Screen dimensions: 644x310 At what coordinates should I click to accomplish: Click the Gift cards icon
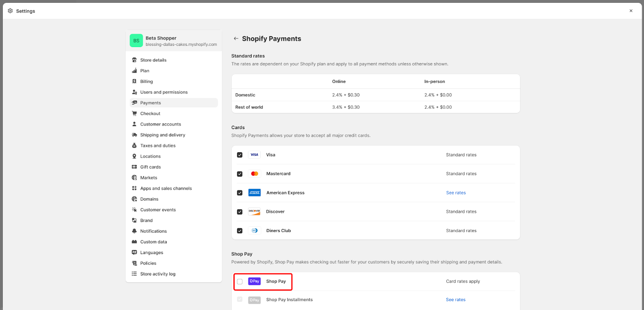pos(134,167)
